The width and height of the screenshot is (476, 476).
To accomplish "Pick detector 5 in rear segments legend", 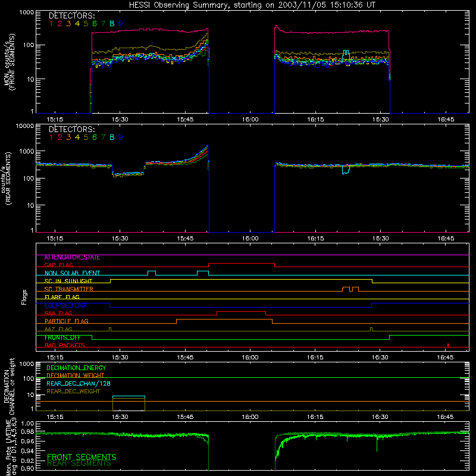I will coord(86,137).
